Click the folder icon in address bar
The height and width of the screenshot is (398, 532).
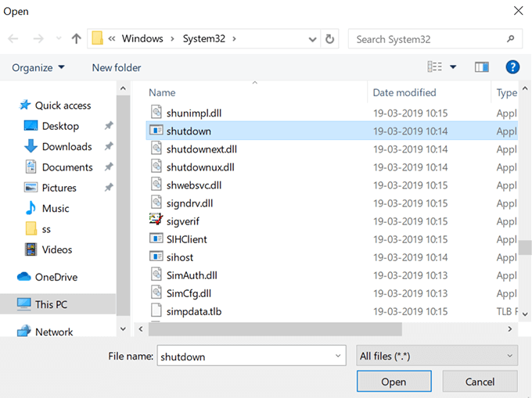pos(97,38)
